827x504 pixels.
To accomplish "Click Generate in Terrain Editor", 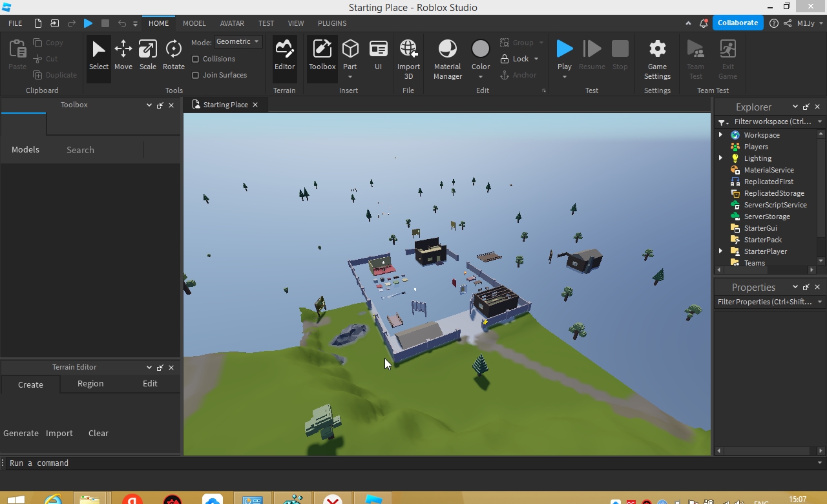I will (x=21, y=433).
